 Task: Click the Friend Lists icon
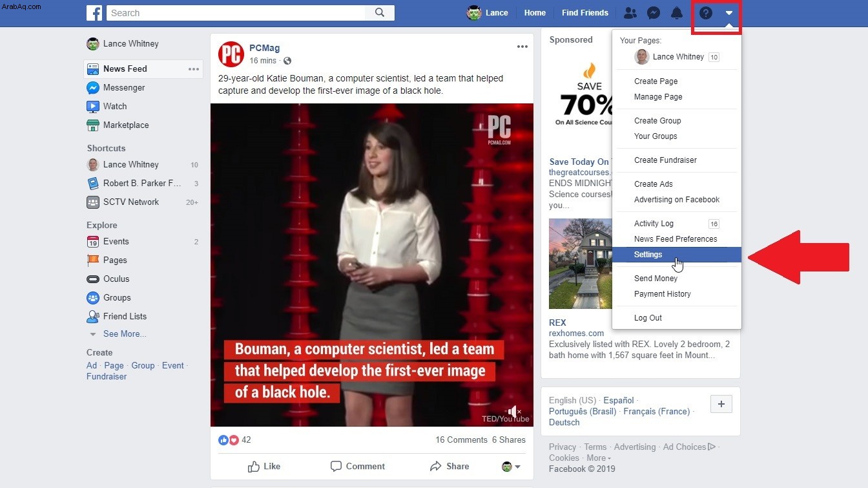pos(92,317)
